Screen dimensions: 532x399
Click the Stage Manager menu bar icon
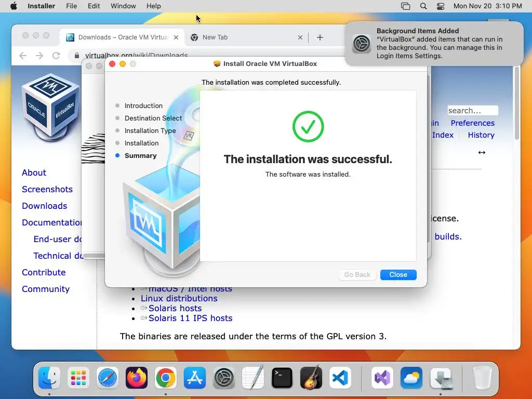[x=405, y=6]
